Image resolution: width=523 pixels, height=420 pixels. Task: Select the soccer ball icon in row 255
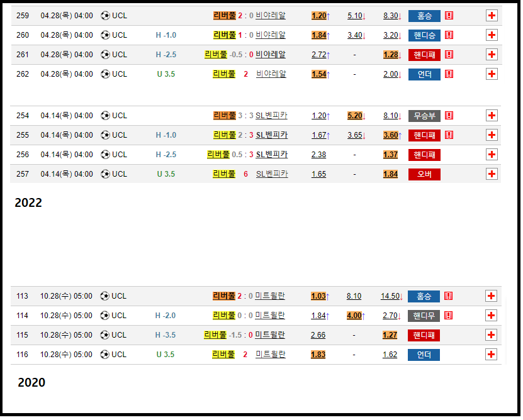[x=105, y=135]
